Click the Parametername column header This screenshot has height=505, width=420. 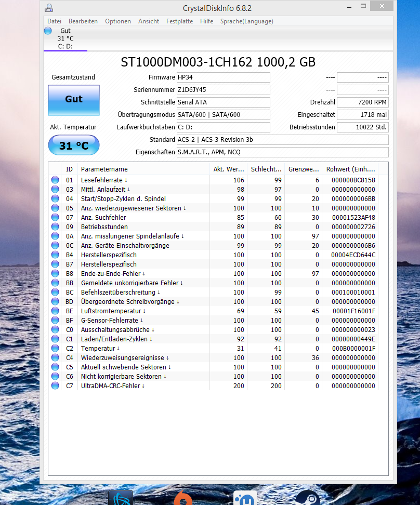pos(144,169)
